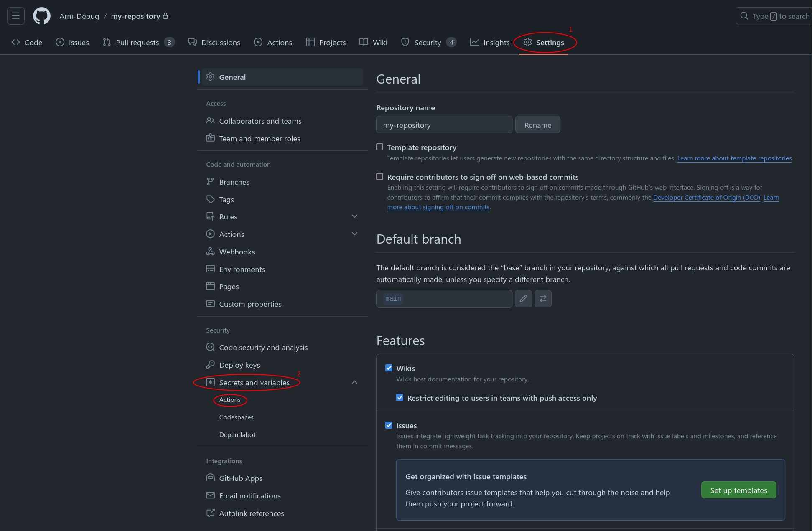Screen dimensions: 812x531
Task: Expand the Rules sidebar section
Action: 354,216
